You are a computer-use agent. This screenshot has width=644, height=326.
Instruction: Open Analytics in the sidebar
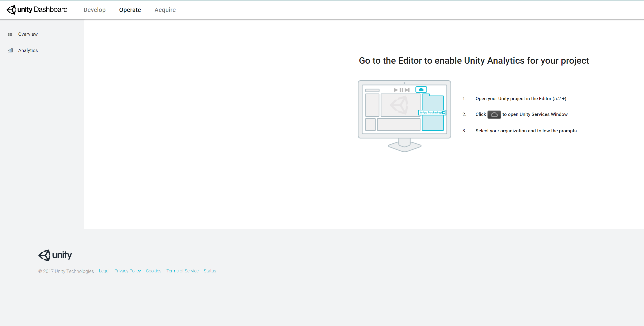28,50
